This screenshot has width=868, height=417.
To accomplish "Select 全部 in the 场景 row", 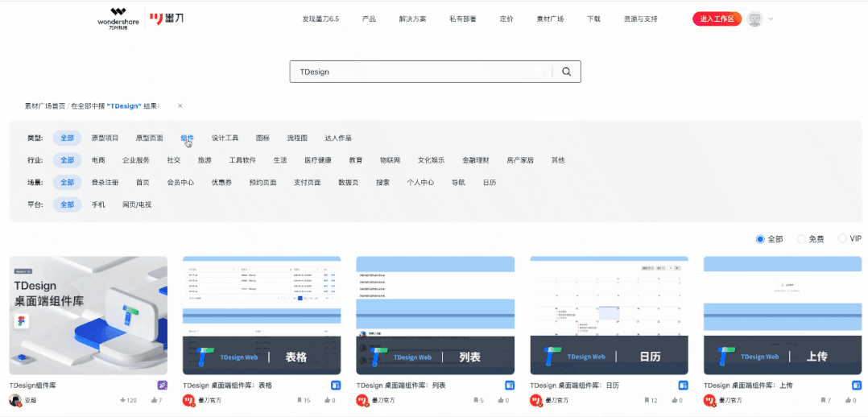I will coord(67,182).
